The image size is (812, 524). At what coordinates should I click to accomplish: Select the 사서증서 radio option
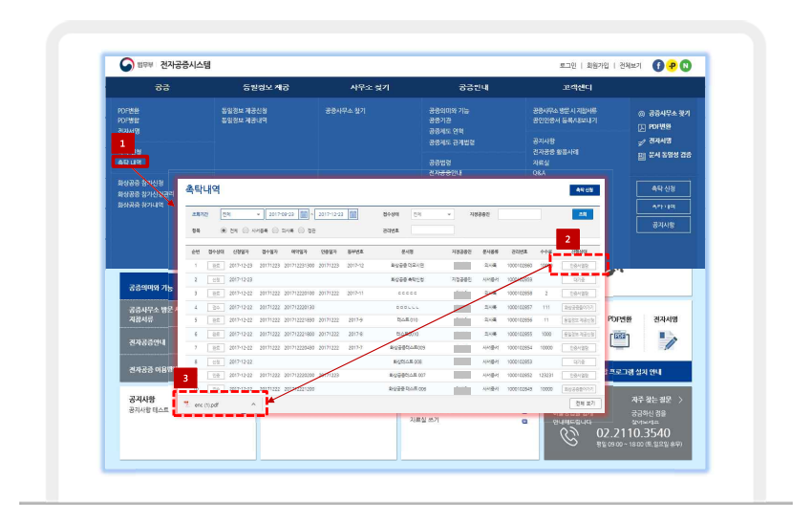pyautogui.click(x=244, y=229)
